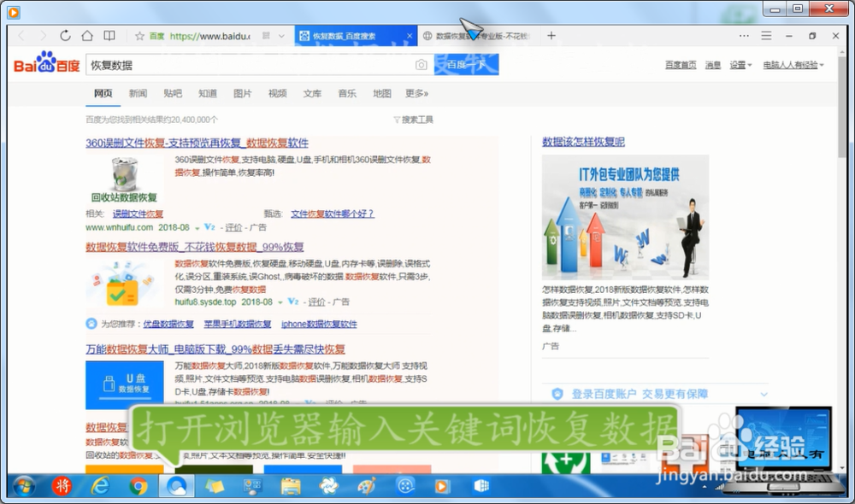Expand 登录百度账户 panel chevron
The image size is (855, 504).
(764, 394)
